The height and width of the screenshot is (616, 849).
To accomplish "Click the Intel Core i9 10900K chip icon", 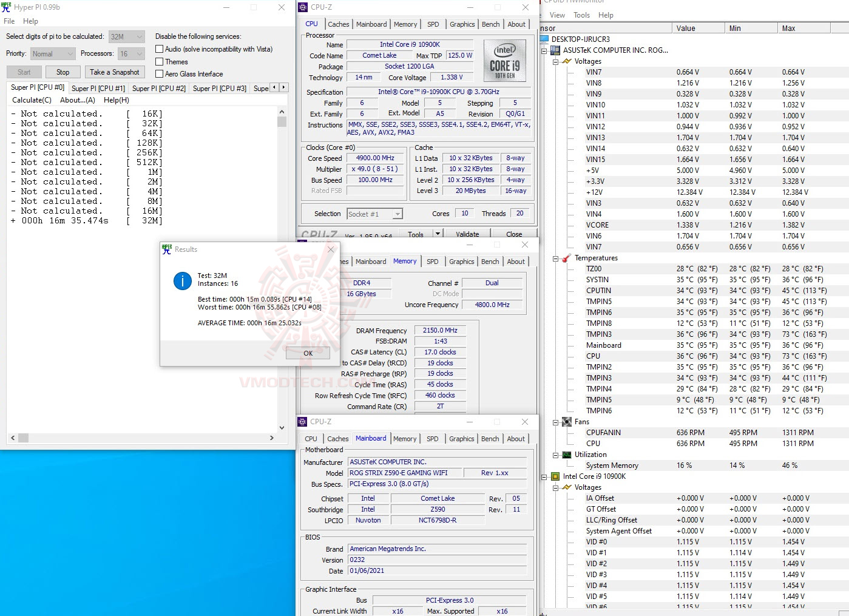I will (555, 476).
